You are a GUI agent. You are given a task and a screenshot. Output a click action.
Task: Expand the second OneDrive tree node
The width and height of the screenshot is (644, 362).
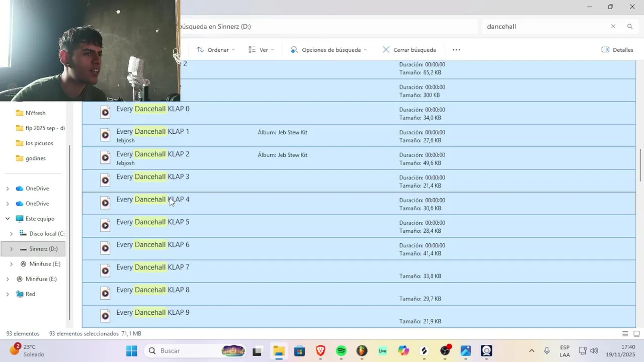coord(8,204)
